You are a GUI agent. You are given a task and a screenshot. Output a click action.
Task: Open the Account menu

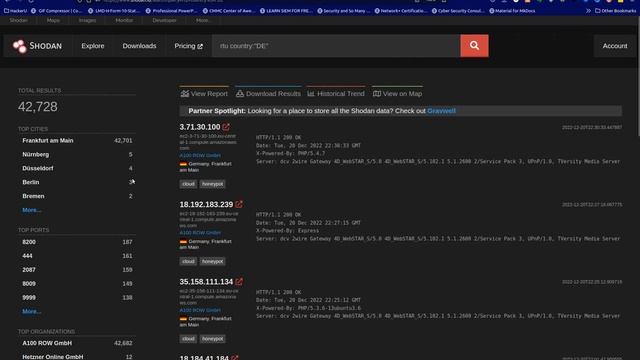[x=614, y=46]
